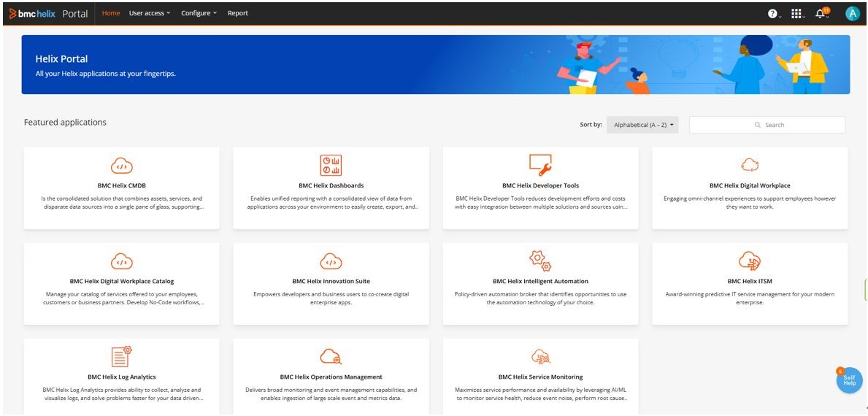The width and height of the screenshot is (868, 416).
Task: Click the BMC Helix Portal logo
Action: coord(49,13)
